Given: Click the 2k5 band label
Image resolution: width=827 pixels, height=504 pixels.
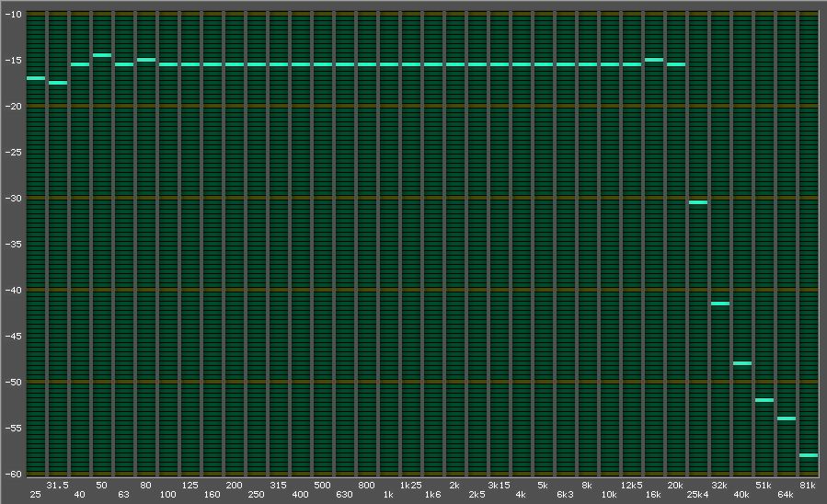Looking at the screenshot, I should (477, 495).
